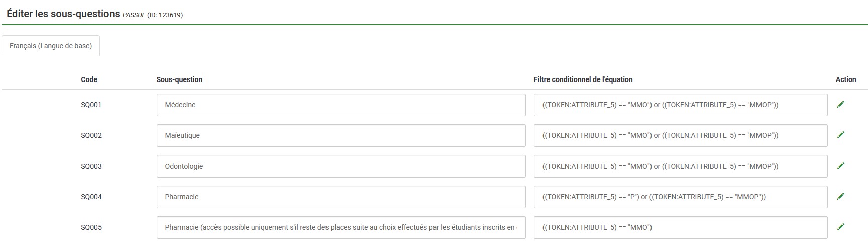Focus the Maïeutique sub-question input
868x243 pixels.
click(341, 135)
